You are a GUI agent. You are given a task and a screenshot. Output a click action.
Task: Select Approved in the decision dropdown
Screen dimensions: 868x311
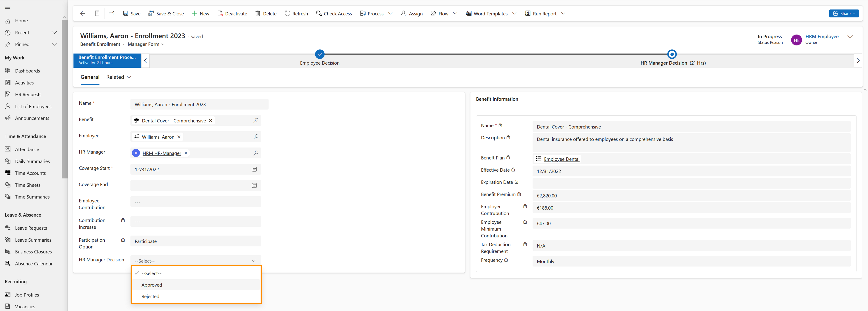pos(152,285)
